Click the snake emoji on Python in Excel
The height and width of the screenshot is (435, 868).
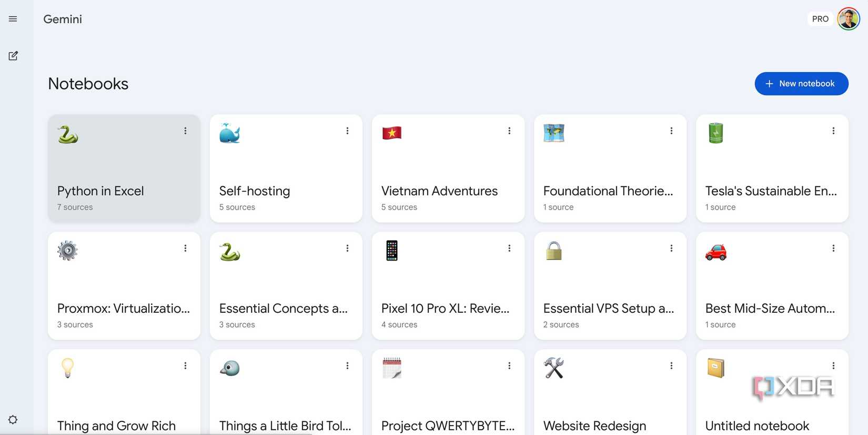[x=68, y=134]
